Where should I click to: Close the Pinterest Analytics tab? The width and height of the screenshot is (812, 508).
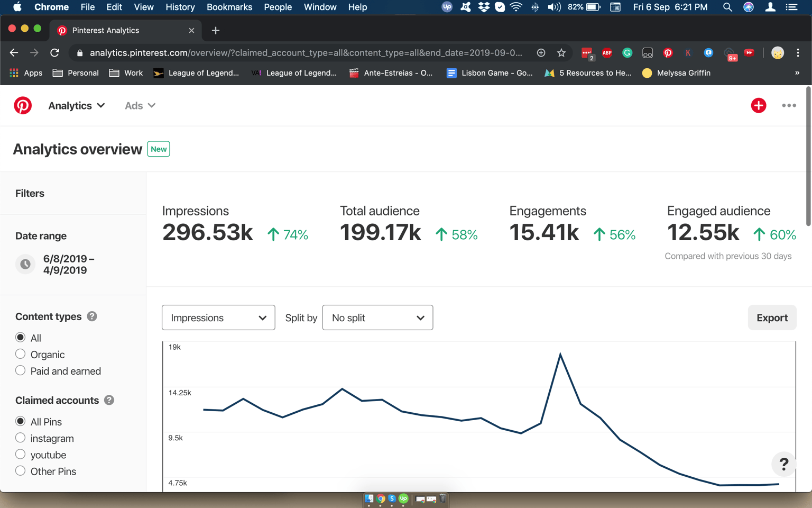[x=191, y=31]
